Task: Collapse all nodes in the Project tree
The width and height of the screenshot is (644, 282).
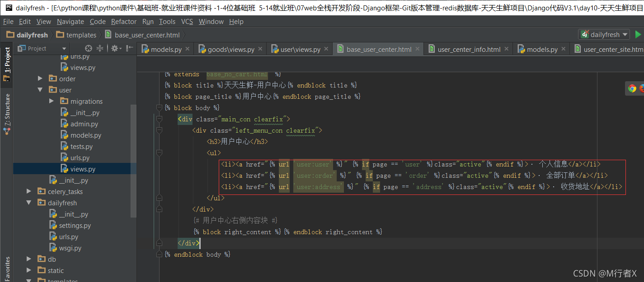Action: click(99, 48)
